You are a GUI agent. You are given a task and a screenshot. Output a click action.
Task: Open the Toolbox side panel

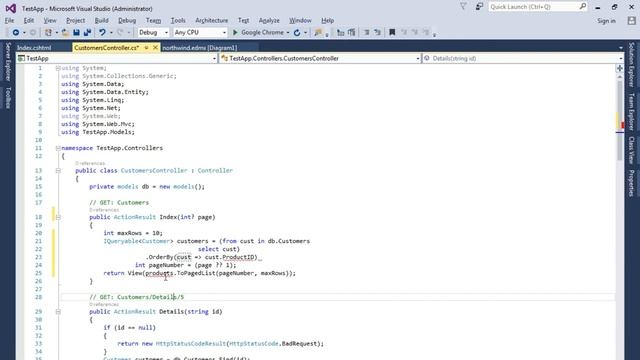(8, 98)
